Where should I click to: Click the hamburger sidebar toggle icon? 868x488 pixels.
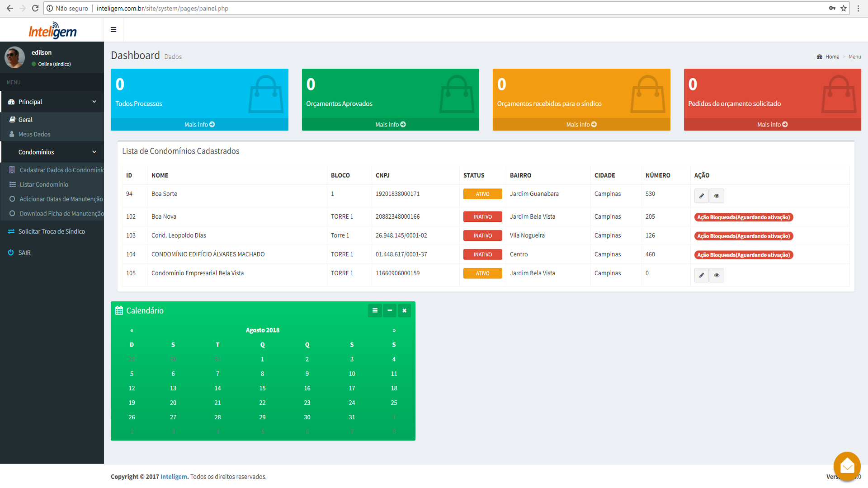[113, 30]
